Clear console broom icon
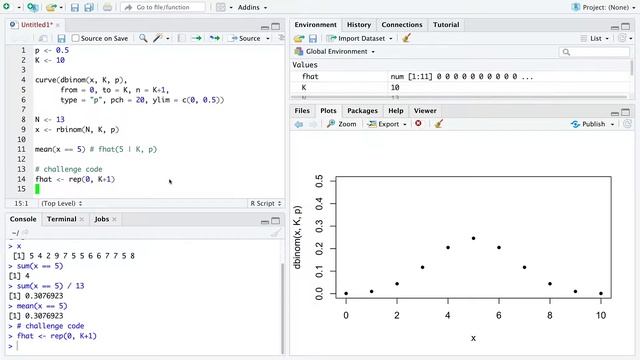This screenshot has height=360, width=640. pos(276,233)
